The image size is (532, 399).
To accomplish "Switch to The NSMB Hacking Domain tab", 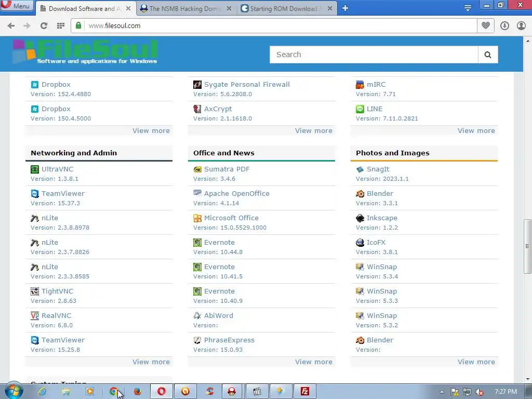I will (x=186, y=8).
